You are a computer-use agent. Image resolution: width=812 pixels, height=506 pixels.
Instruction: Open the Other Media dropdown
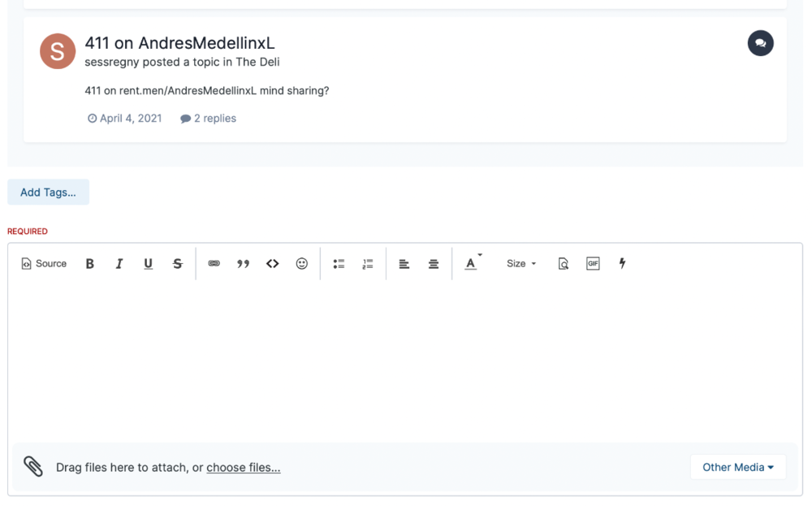click(x=737, y=467)
